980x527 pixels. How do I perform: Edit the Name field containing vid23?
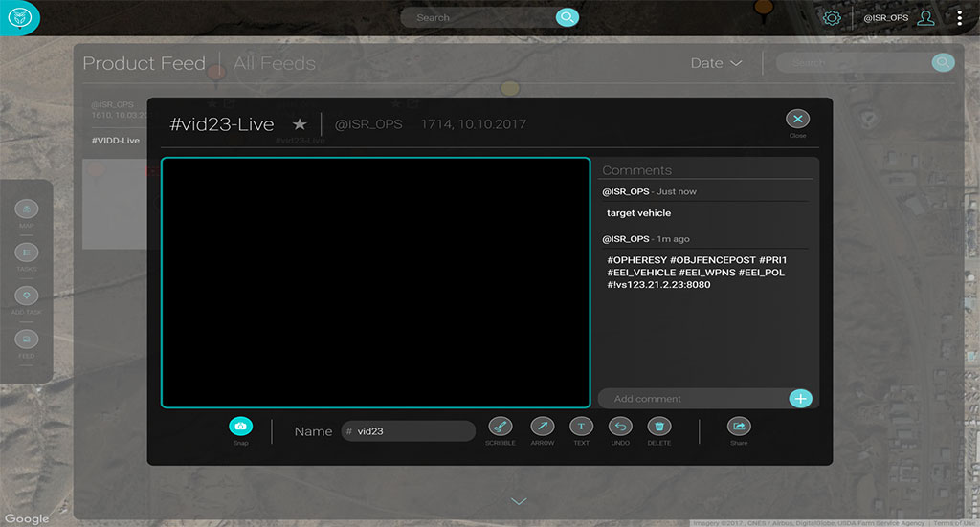[412, 431]
